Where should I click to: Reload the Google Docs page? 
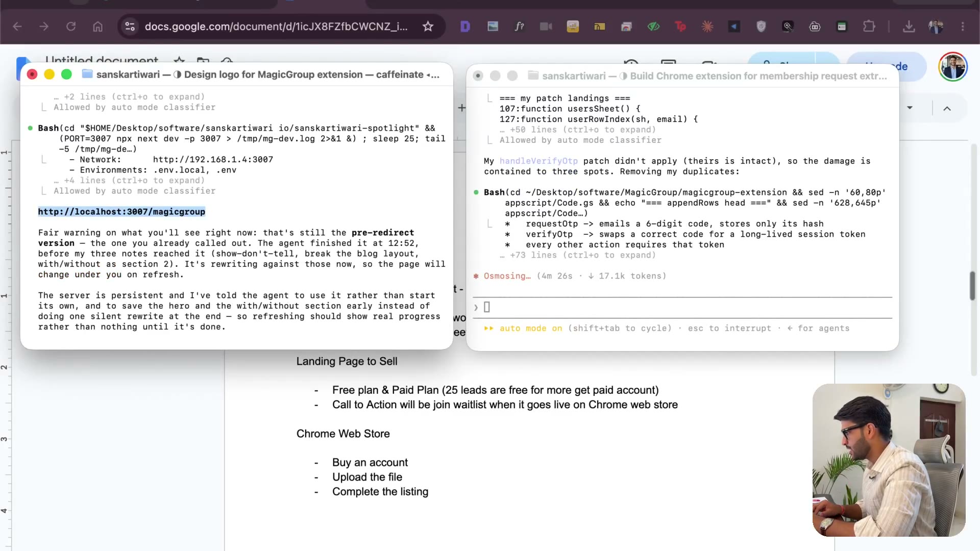[x=71, y=27]
